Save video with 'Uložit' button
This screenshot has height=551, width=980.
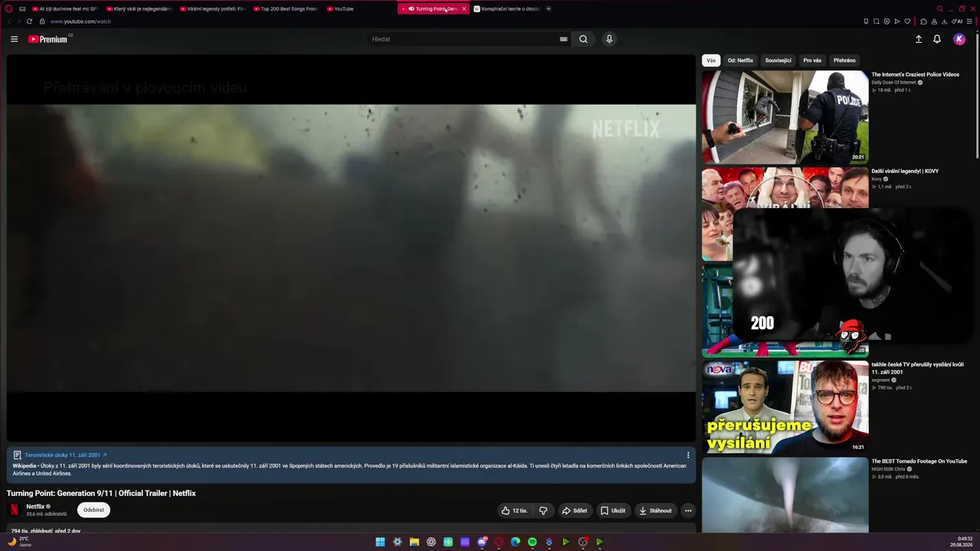[x=612, y=510]
